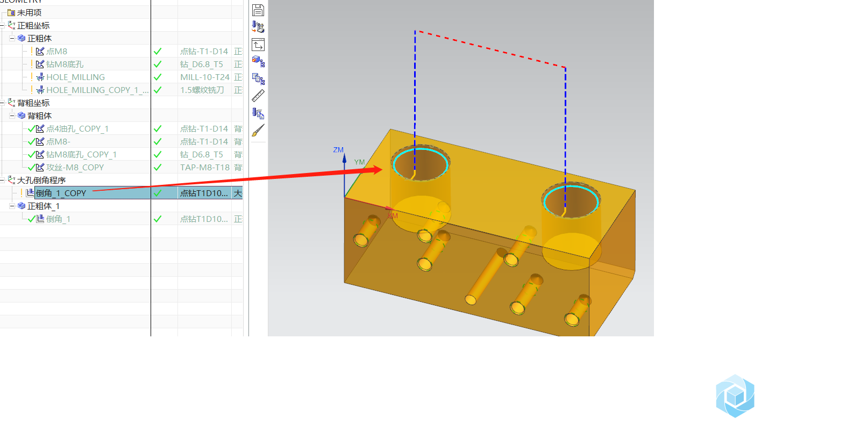This screenshot has width=868, height=425.
Task: Click the milling icon of HOLE_MILLING_COPY_1
Action: pos(40,90)
